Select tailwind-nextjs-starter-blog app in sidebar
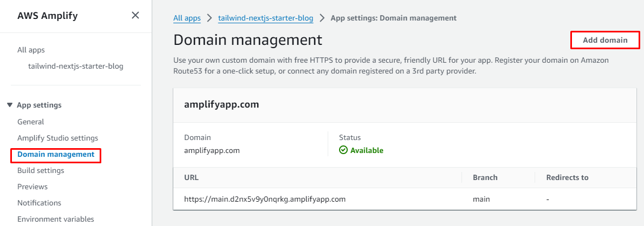Viewport: 644px width, 226px height. (x=75, y=66)
